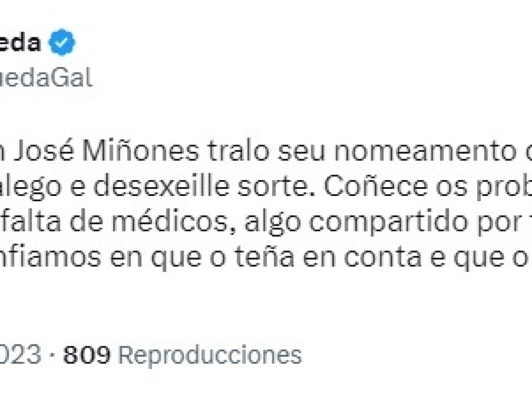532x399 pixels.
Task: Click the word "Reproducciones" under the tweet
Action: click(211, 355)
